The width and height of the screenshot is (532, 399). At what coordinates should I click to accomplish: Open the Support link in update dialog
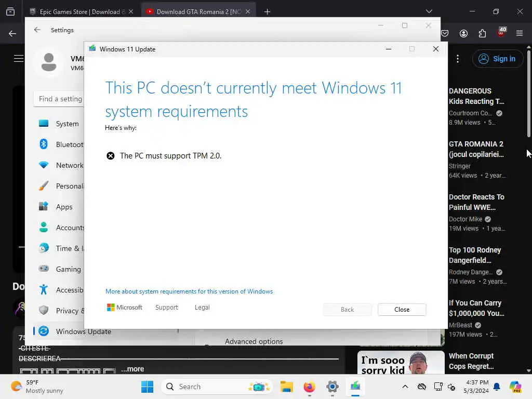167,308
